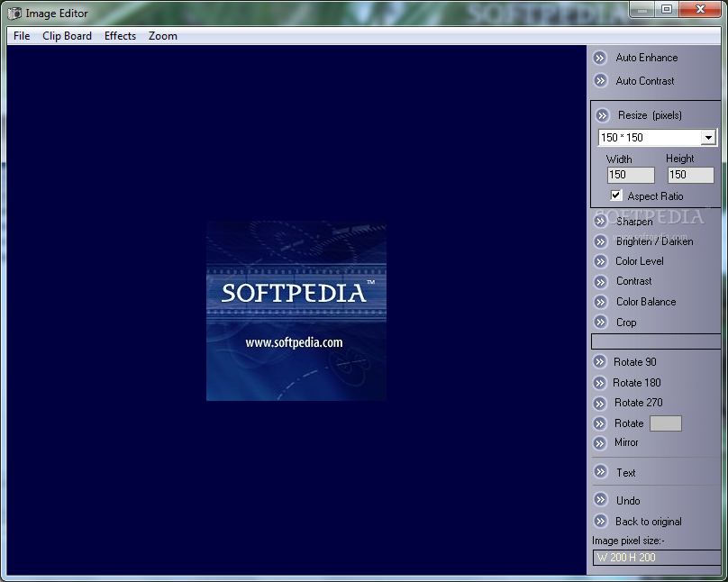Click the custom Rotate angle field
728x582 pixels.
coord(665,423)
